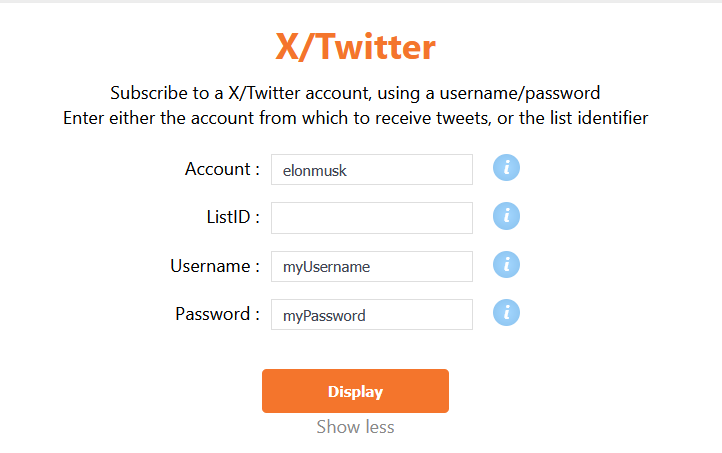The width and height of the screenshot is (722, 453).
Task: Click the 'Subscribe to a X/Twitter account' text
Action: click(x=355, y=94)
